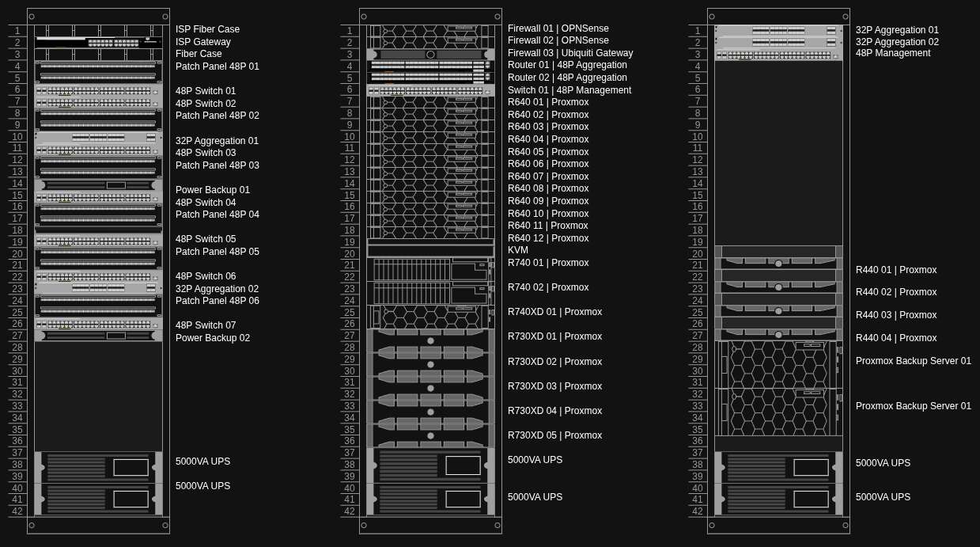Click the 'R640 07 | Proxmox' label
Screen dimensions: 980x547
(548, 177)
